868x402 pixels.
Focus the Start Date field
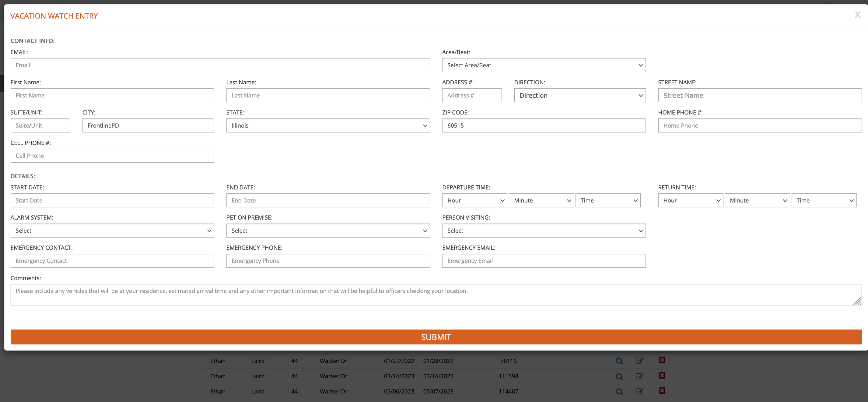pyautogui.click(x=112, y=200)
